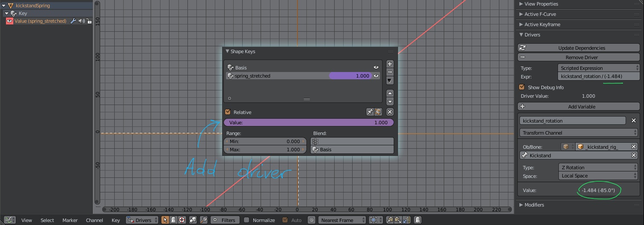Open the Transform Channel variable type dropdown

tap(579, 133)
